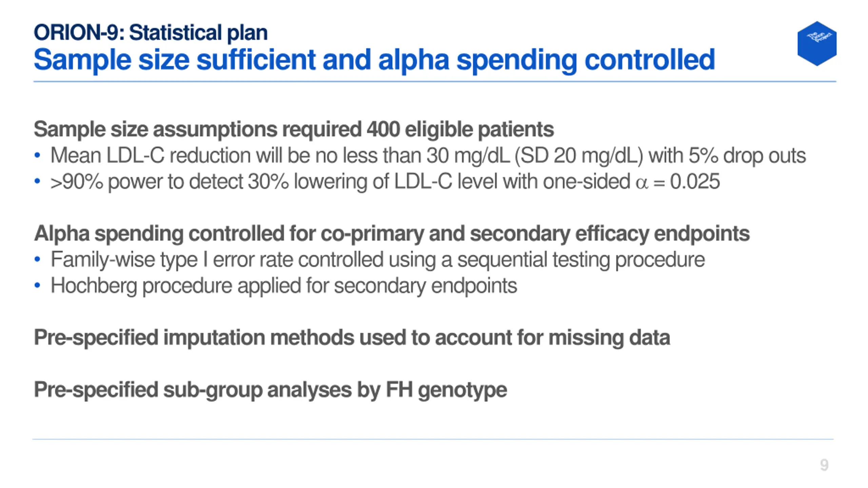Click the text '400 eligible patients'
Viewport: 868px width, 488px height.
pyautogui.click(x=460, y=130)
